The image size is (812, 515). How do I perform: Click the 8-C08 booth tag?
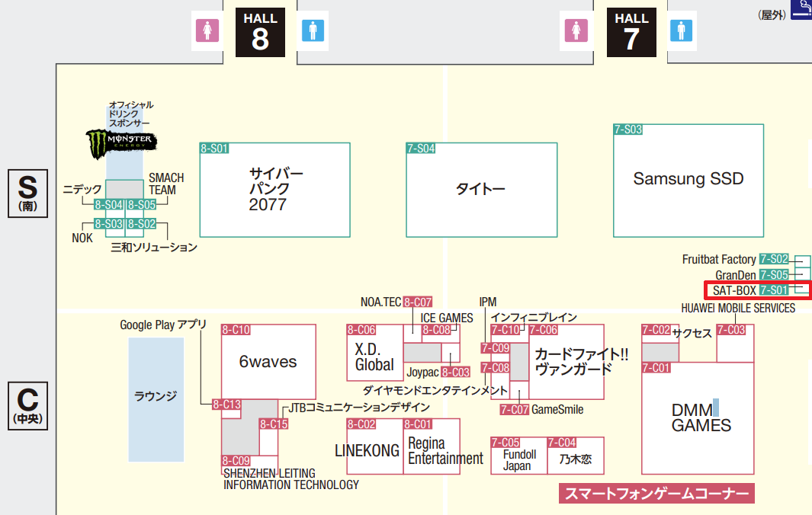437,330
